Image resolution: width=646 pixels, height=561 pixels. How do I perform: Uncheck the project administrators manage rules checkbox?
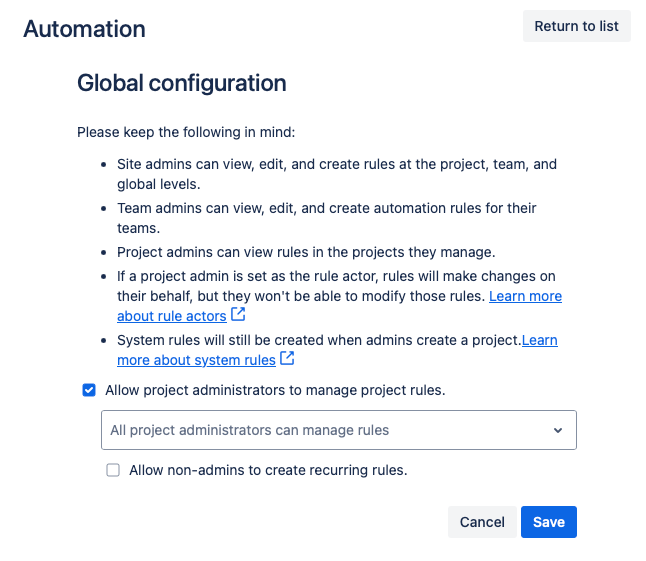click(x=89, y=390)
